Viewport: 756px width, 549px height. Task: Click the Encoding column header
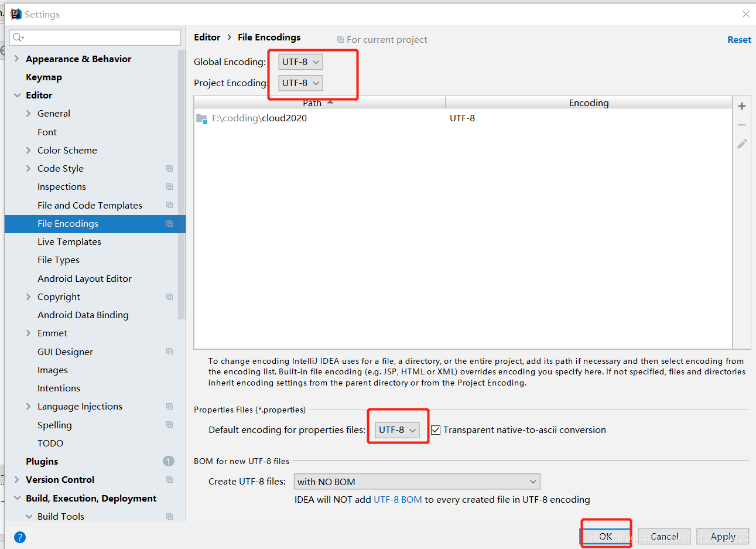click(x=589, y=103)
